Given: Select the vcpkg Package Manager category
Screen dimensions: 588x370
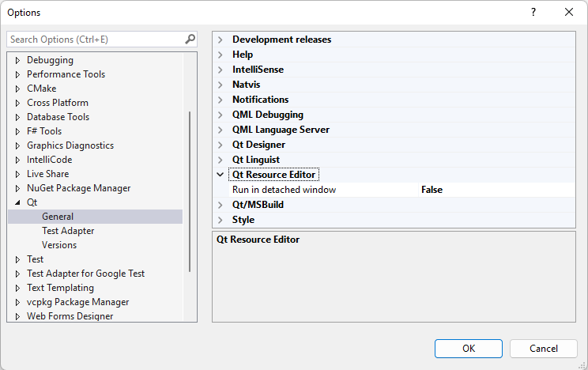Looking at the screenshot, I should point(77,302).
